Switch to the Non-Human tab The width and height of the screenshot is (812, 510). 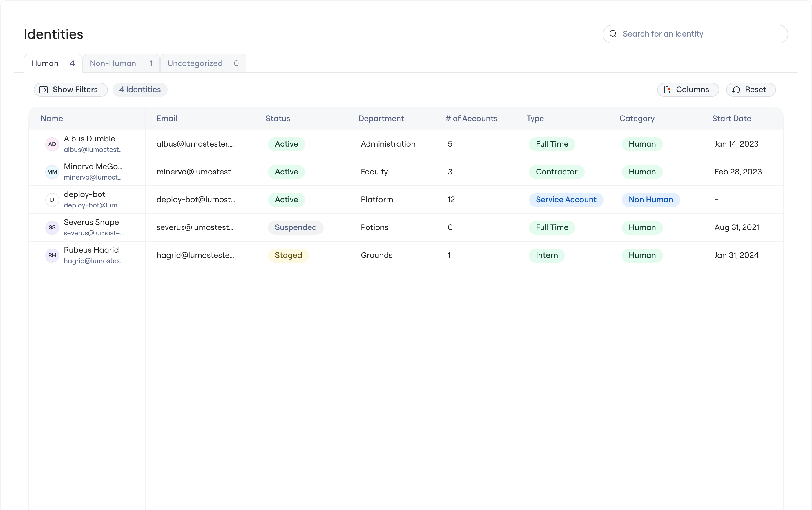[x=121, y=63]
